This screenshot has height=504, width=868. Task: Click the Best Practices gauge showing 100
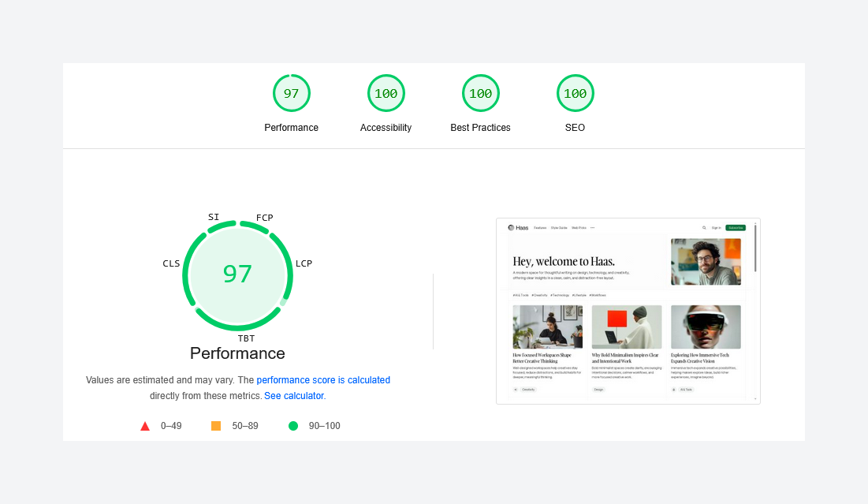click(481, 92)
